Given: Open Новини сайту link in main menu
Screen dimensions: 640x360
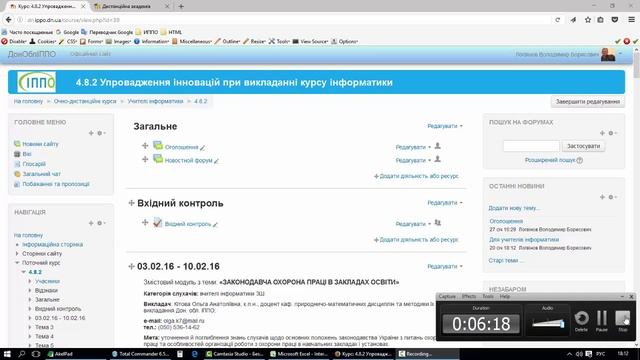Looking at the screenshot, I should (40, 144).
